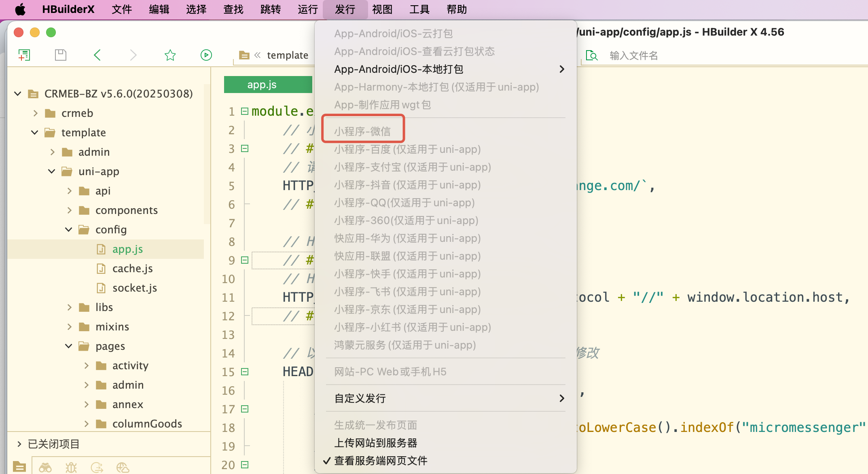Toggle fold marker on line 20
This screenshot has width=868, height=474.
point(245,465)
